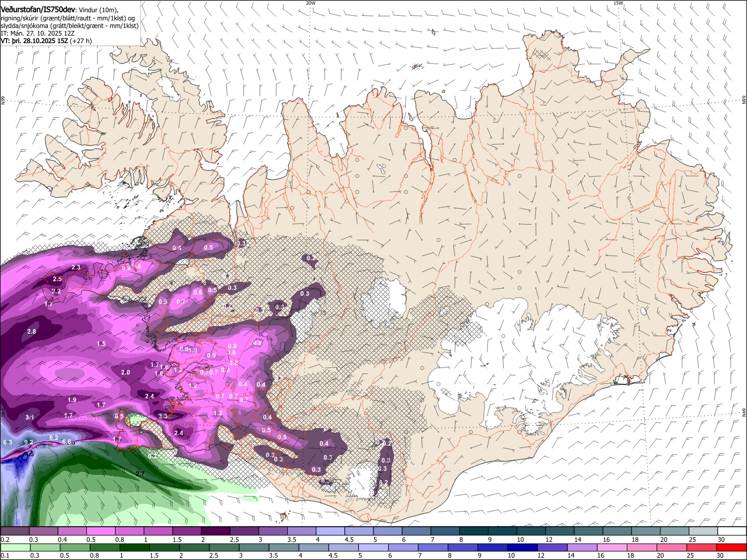Screen dimensions: 747x560
Task: Pick the light lavender 4–4.5 swatch, upper legend
Action: click(330, 531)
